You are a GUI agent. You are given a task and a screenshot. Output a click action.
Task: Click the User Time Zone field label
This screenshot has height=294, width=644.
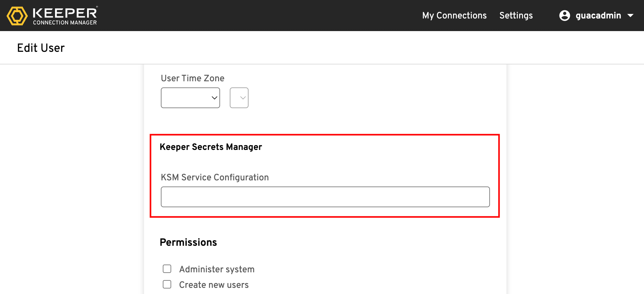pyautogui.click(x=193, y=78)
